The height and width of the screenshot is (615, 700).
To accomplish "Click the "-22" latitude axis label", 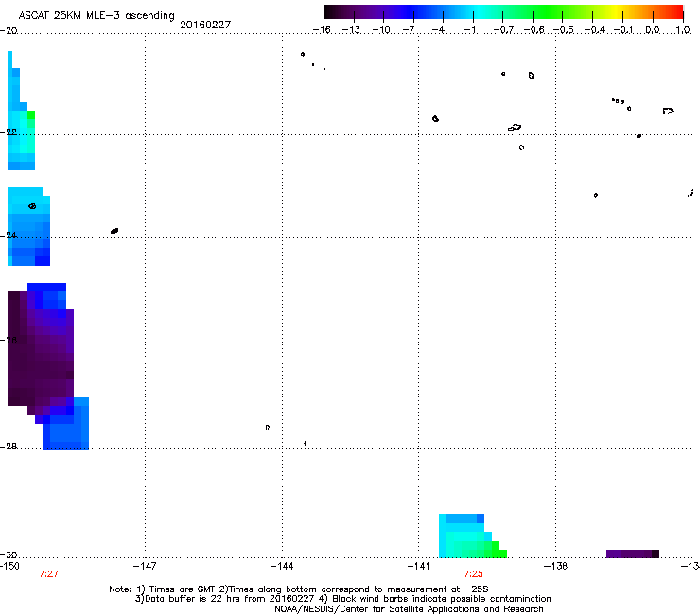I will point(9,132).
